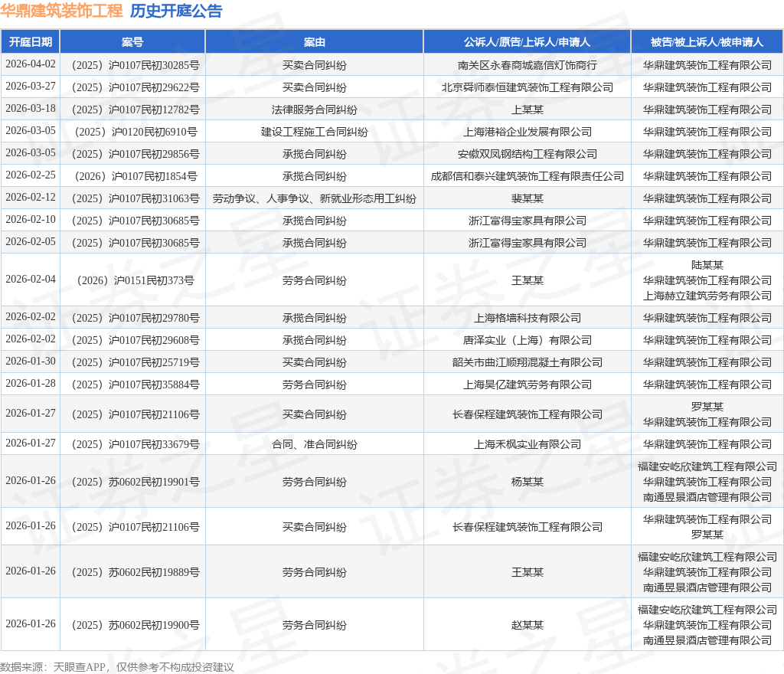Click the 法律服务合同纠纷 cause cell
Viewport: 784px width, 674px height.
point(315,110)
